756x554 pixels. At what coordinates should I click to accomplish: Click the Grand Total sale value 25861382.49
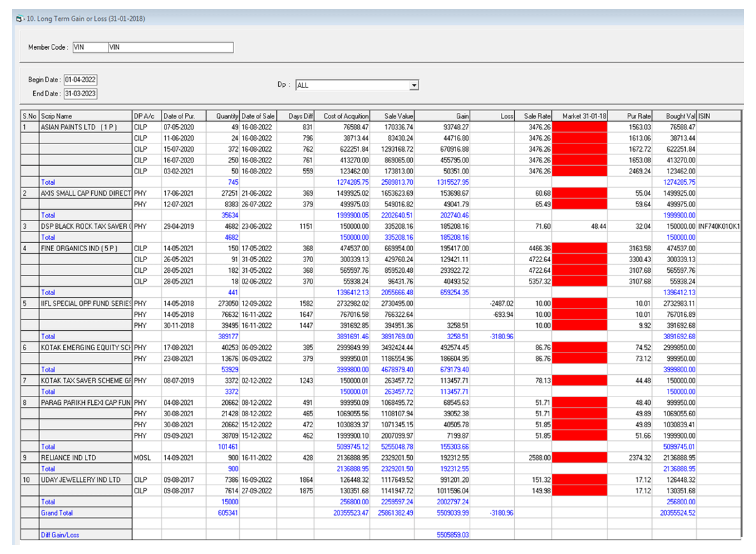point(396,513)
